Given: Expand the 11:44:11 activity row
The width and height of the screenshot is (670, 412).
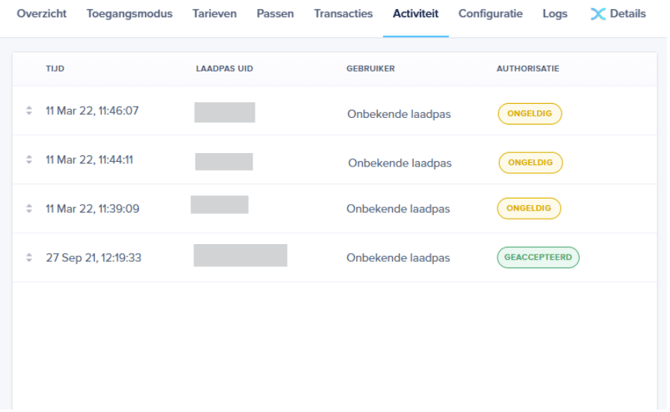Looking at the screenshot, I should click(x=29, y=160).
